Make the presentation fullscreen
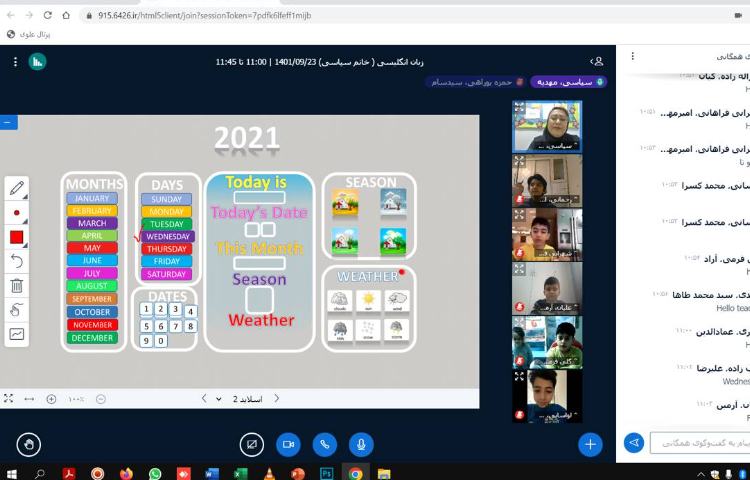 (8, 398)
